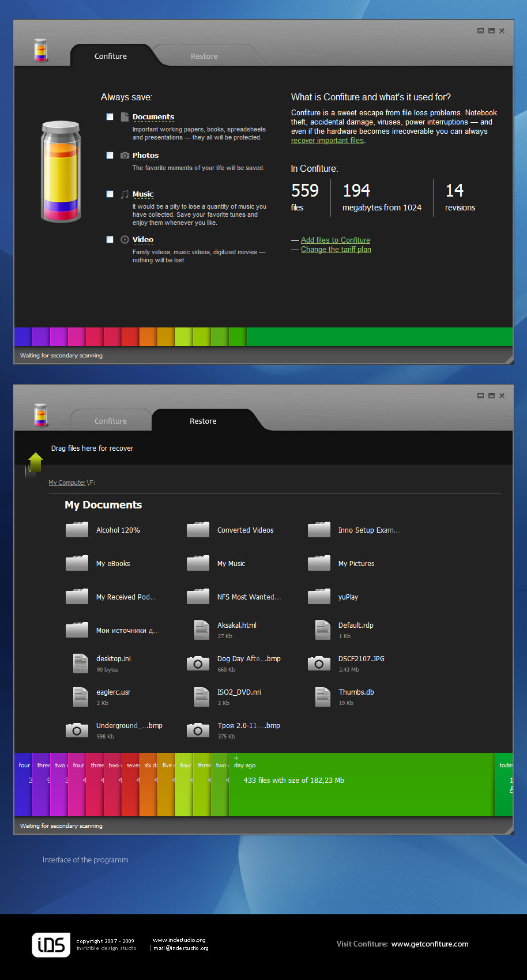527x980 pixels.
Task: Select the Троя 2.0-11-...bmp camera icon
Action: pyautogui.click(x=198, y=730)
